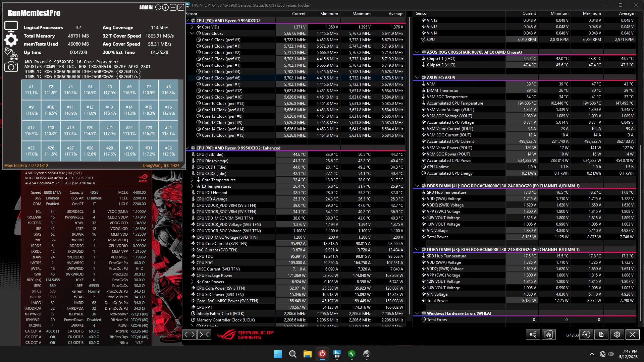The image size is (644, 362).
Task: Click the Maximum column header in right pane
Action: click(x=588, y=13)
